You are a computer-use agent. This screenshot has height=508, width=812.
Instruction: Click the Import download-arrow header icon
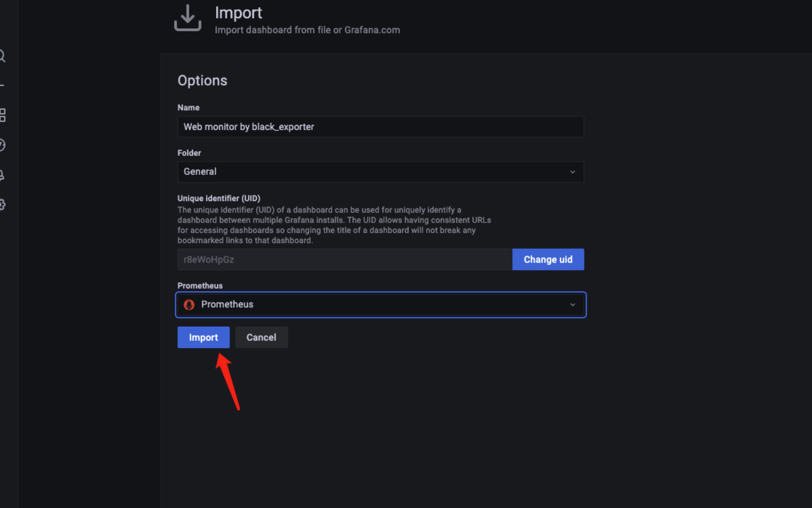point(188,18)
